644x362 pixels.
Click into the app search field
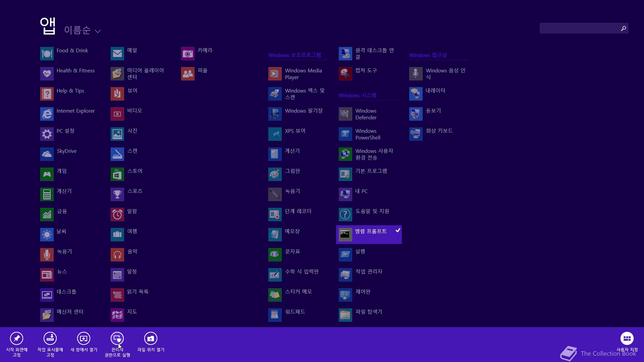coord(579,28)
